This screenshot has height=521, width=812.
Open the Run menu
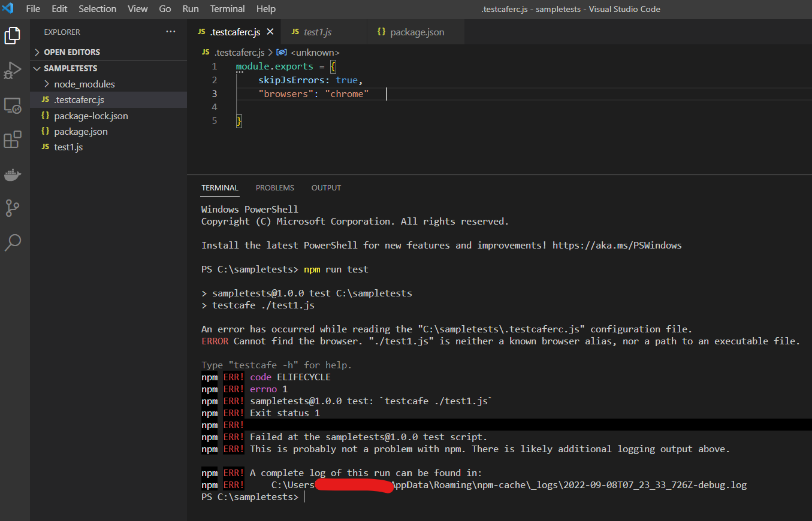(x=191, y=9)
